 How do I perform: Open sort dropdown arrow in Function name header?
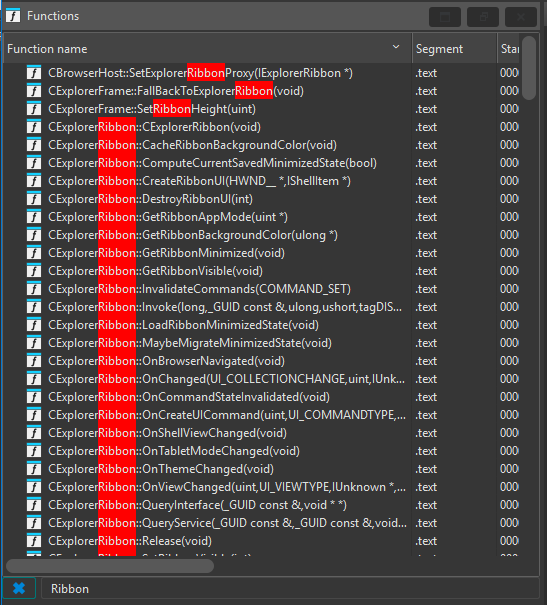(396, 47)
